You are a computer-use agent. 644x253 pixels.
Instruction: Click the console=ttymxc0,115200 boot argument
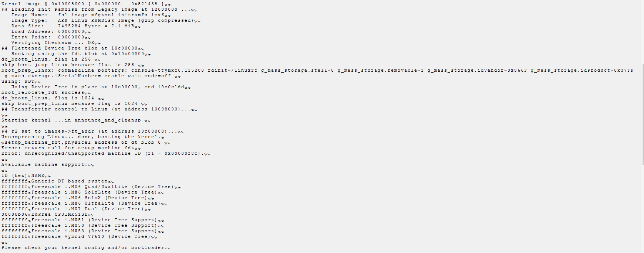(x=167, y=70)
